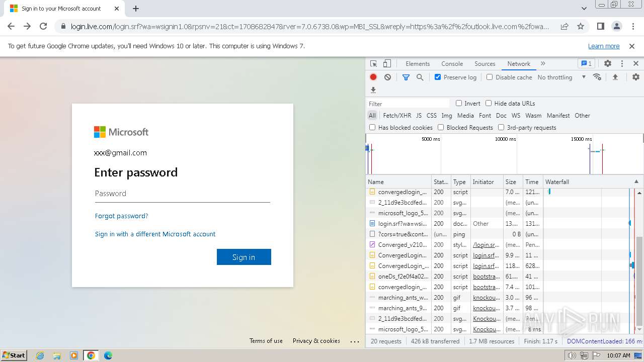The image size is (644, 362).
Task: Open the console messages issue badge
Action: click(x=586, y=64)
